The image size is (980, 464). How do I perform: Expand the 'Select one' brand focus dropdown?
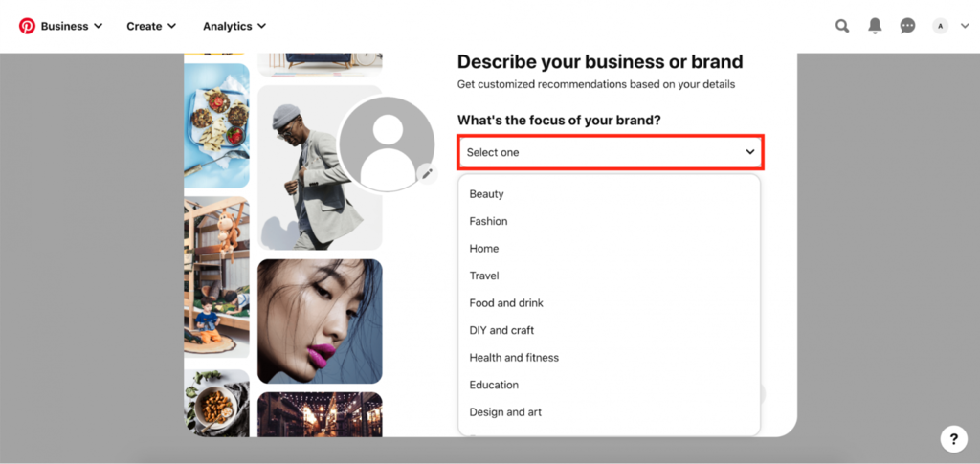[611, 152]
